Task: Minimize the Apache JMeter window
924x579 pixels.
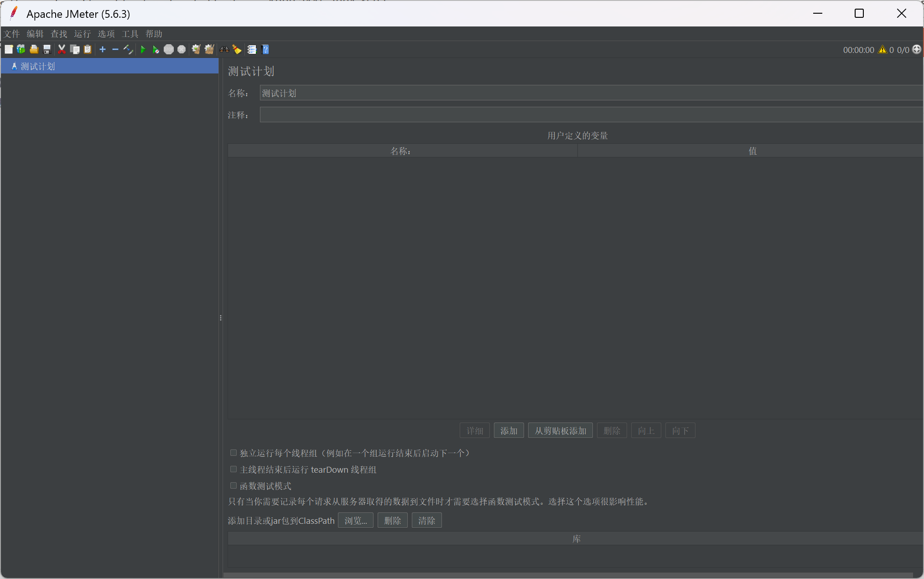Action: (818, 14)
